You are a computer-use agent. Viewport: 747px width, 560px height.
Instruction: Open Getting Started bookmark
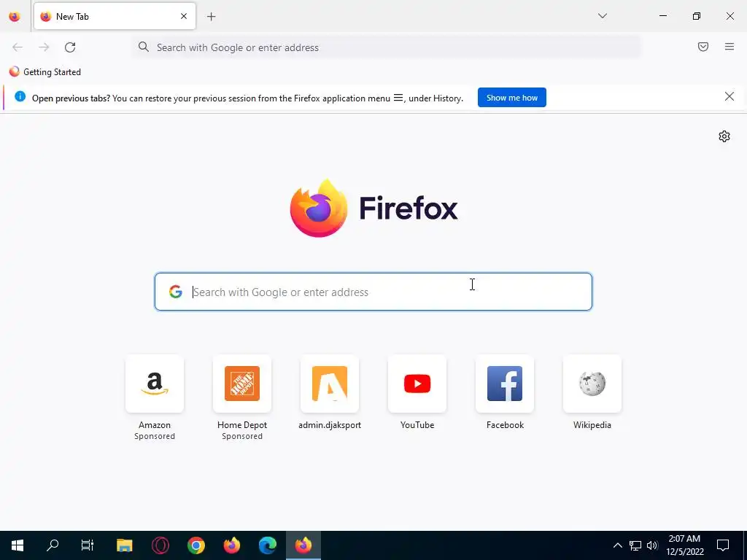[x=45, y=72]
